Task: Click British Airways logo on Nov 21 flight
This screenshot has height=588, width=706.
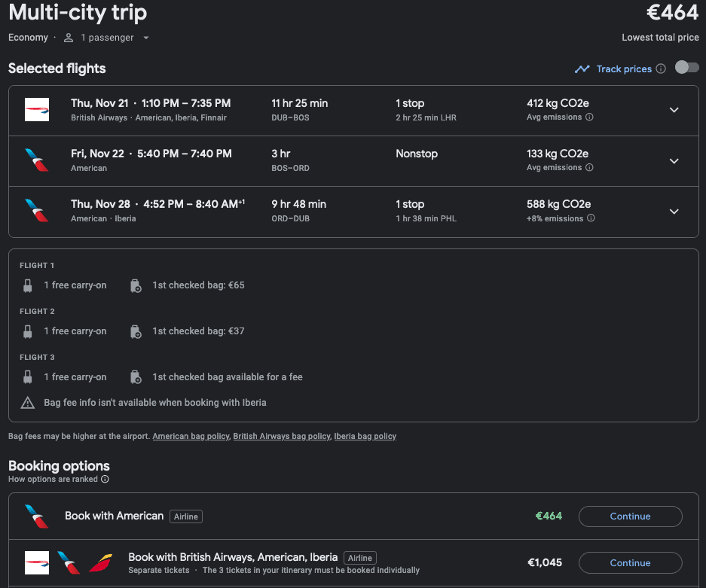Action: 37,110
